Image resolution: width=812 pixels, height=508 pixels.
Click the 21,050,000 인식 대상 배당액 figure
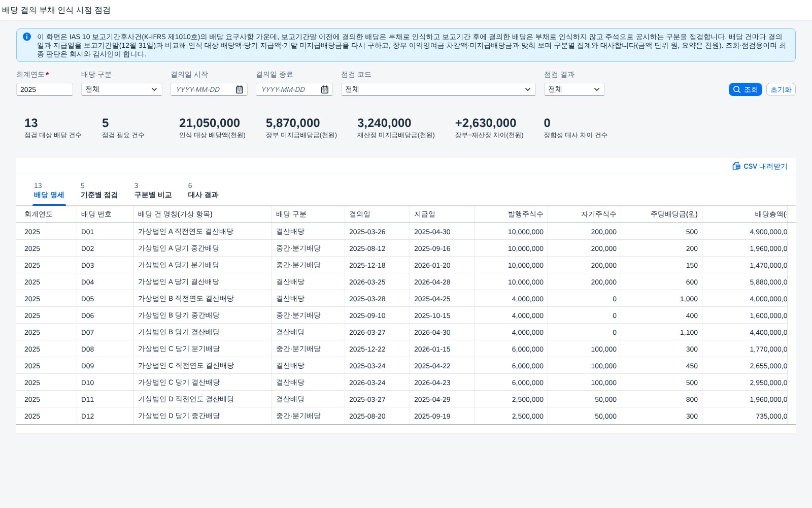[210, 123]
